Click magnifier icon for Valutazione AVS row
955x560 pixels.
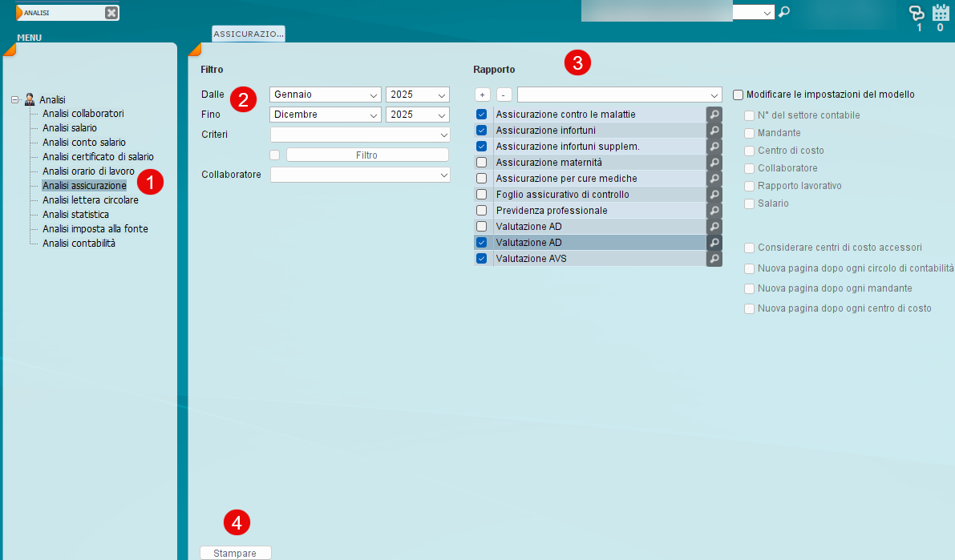coord(714,259)
